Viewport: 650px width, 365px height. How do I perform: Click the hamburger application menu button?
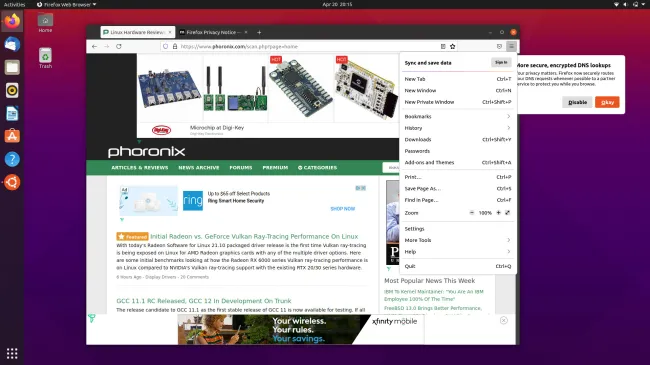click(x=511, y=46)
